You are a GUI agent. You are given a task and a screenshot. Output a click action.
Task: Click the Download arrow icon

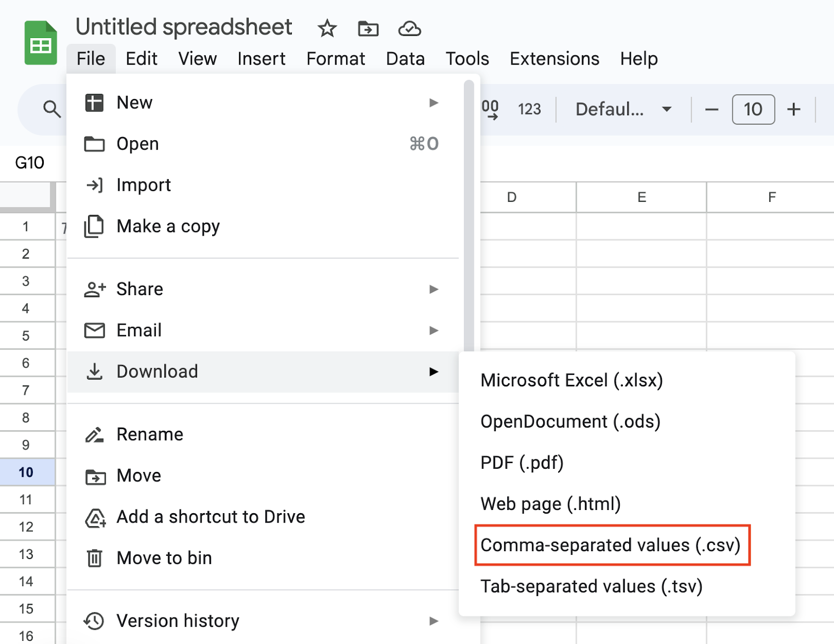94,371
